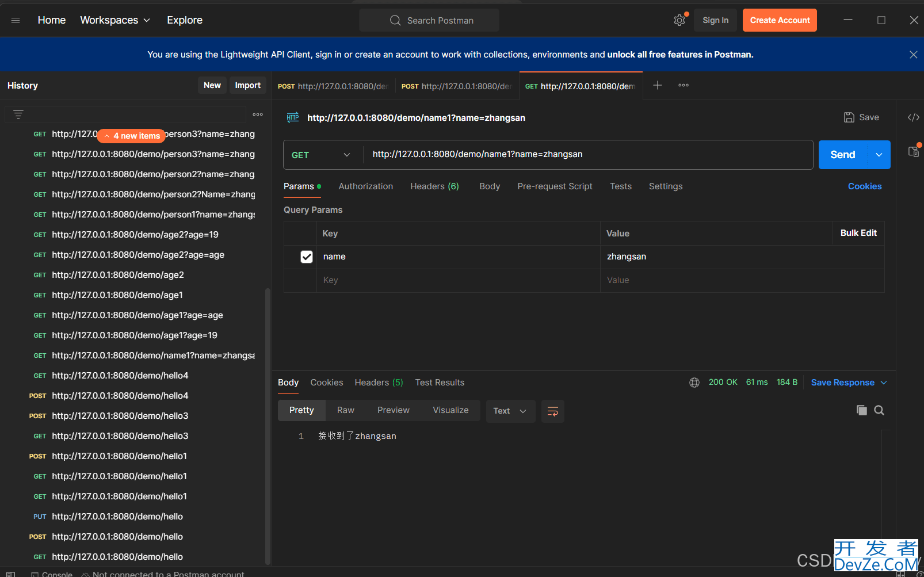Toggle the name param checkbox
Viewport: 924px width, 577px height.
tap(307, 257)
